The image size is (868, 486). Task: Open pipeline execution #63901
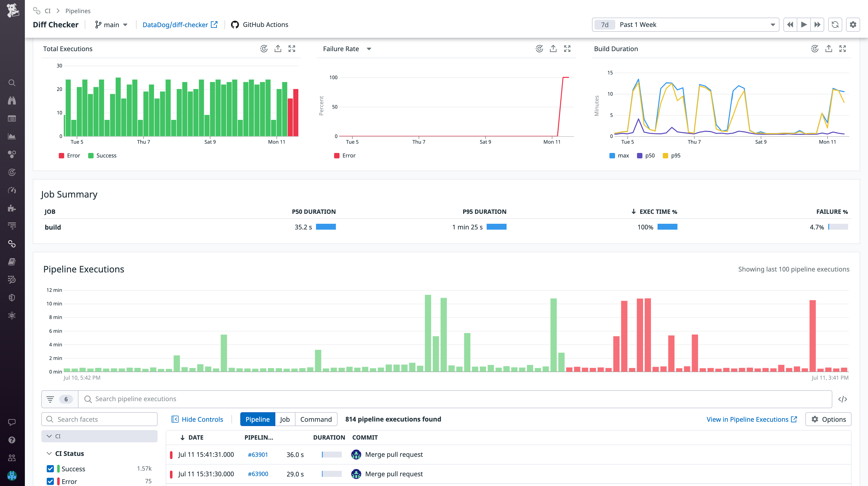click(x=258, y=454)
